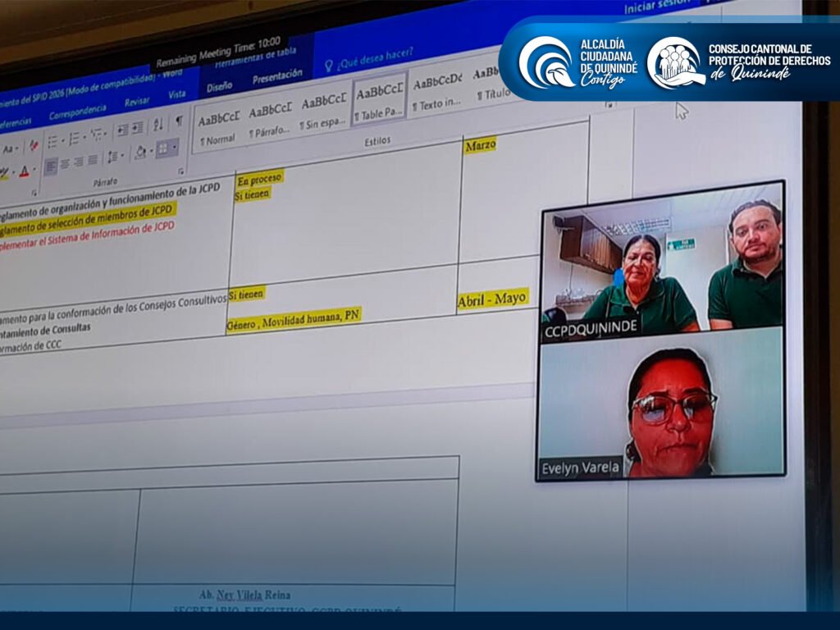Click the ¿Qué desea hacer? search box
Viewport: 840px width, 630px height.
374,57
